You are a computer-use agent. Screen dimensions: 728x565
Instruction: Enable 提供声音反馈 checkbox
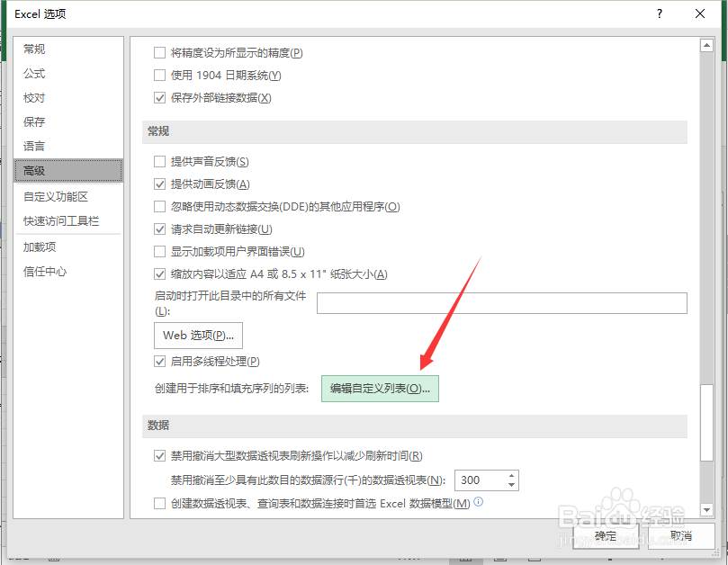[x=159, y=162]
